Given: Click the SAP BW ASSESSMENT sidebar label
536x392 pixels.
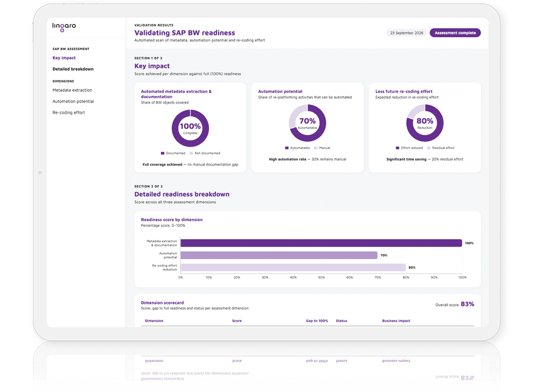Looking at the screenshot, I should coord(71,49).
